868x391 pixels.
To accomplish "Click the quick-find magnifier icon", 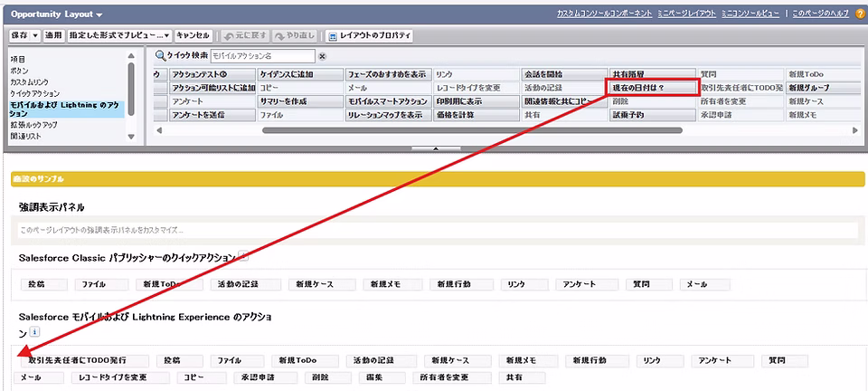I will (160, 56).
